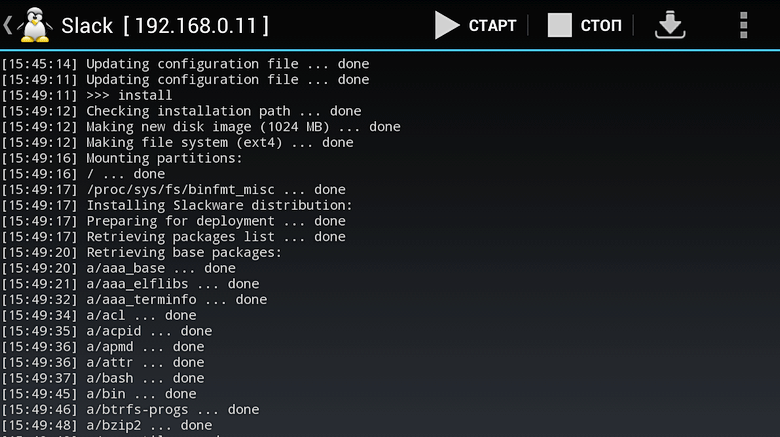Select 'a/aaa_base ... done' log line
Screen dimensions: 780x437
tap(118, 268)
